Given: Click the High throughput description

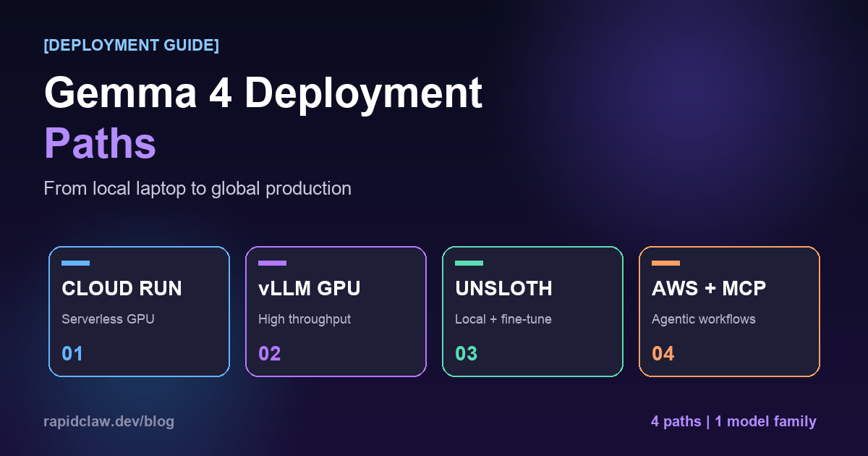Looking at the screenshot, I should (x=305, y=319).
